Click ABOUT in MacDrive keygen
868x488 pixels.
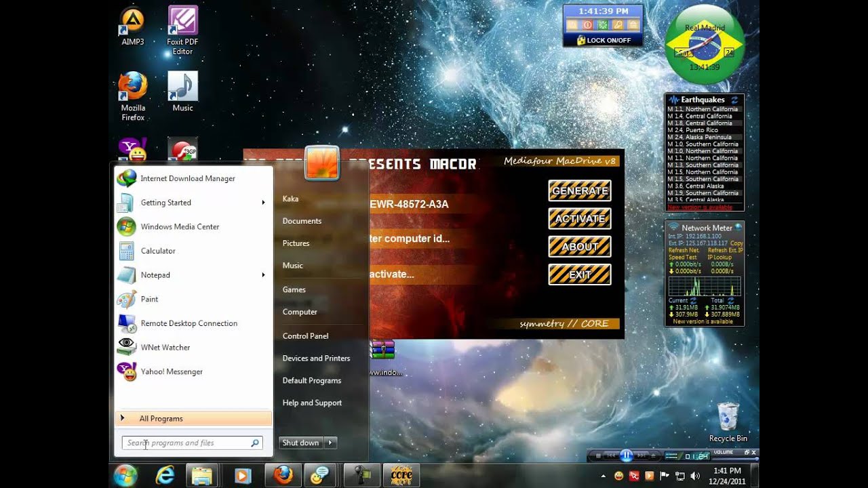point(580,247)
